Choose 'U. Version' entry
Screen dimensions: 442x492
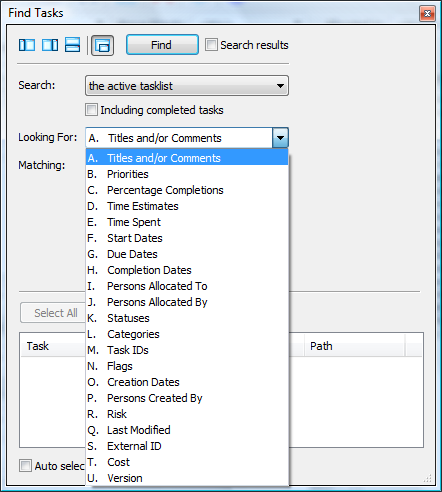click(x=187, y=478)
